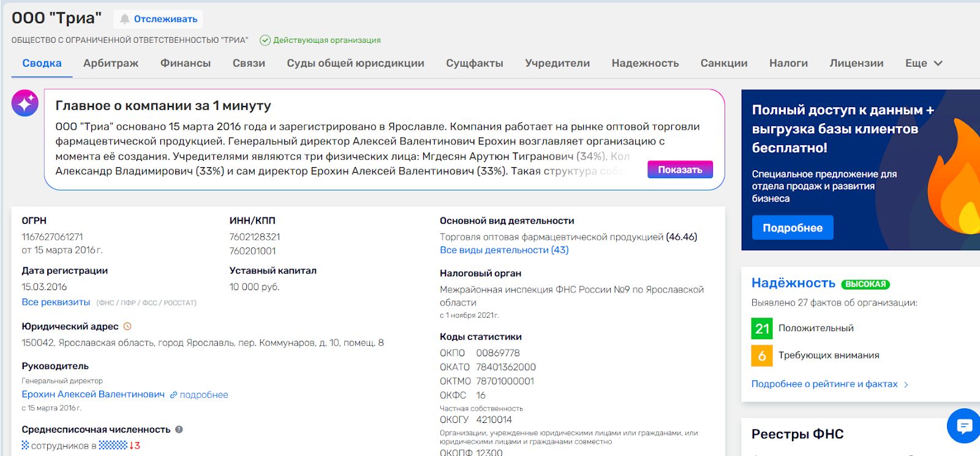Click registration date 15.03.2016
This screenshot has height=456, width=980.
tap(44, 286)
